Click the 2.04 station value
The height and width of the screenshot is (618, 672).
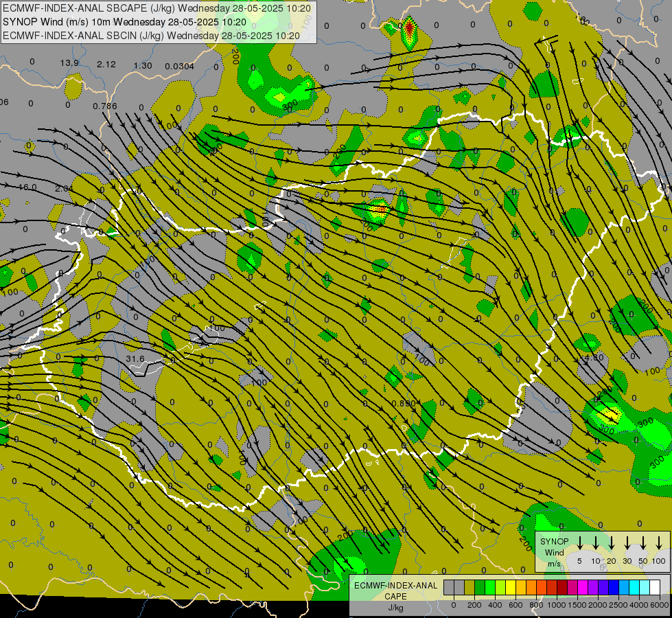point(65,188)
